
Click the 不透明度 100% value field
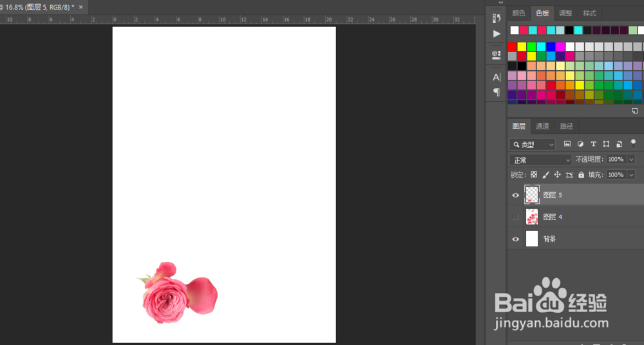[616, 160]
